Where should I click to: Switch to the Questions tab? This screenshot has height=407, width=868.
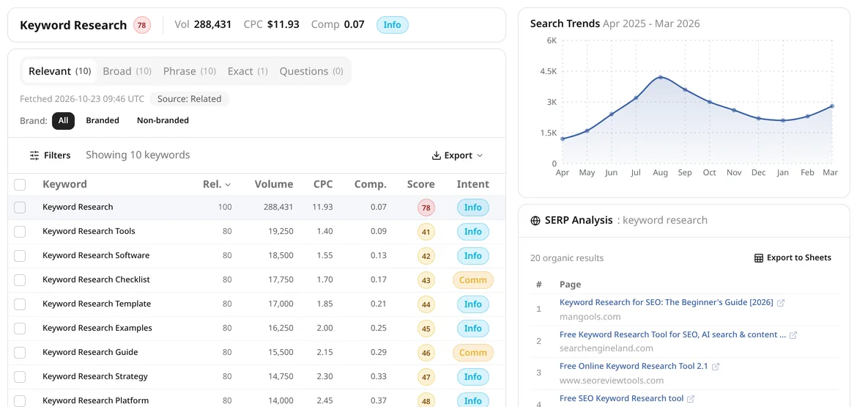pyautogui.click(x=311, y=72)
